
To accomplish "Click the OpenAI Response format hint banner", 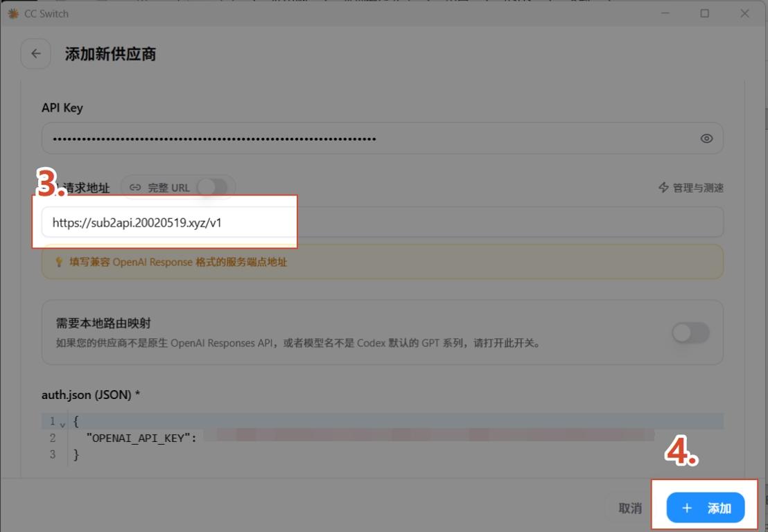I will 383,262.
